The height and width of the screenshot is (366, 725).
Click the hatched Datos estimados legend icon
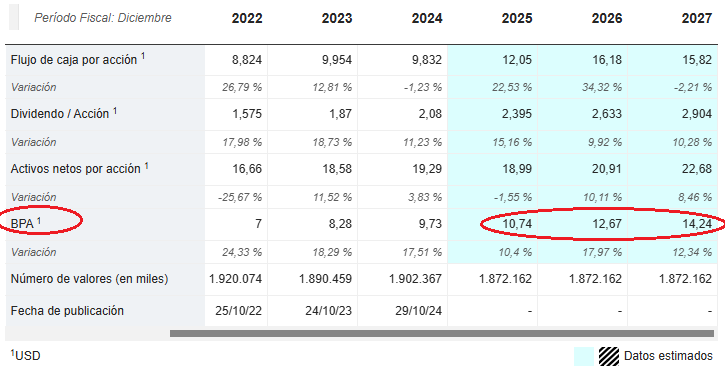click(608, 356)
